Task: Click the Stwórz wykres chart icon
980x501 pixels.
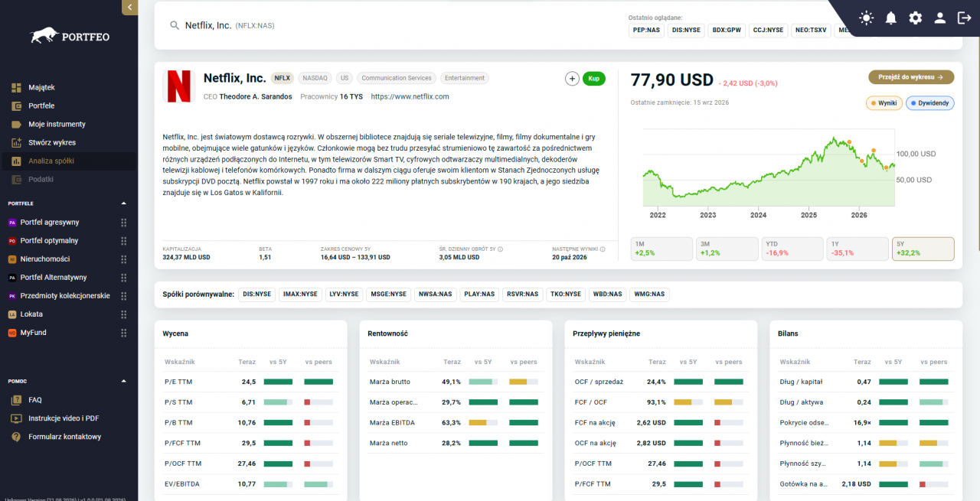Action: [16, 142]
